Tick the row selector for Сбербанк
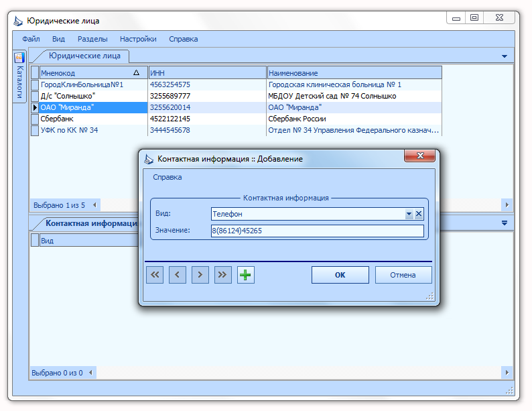The width and height of the screenshot is (532, 411). [35, 119]
